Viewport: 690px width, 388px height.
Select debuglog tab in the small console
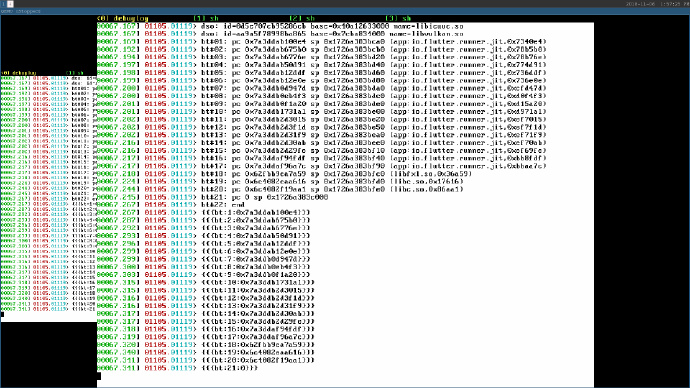18,73
